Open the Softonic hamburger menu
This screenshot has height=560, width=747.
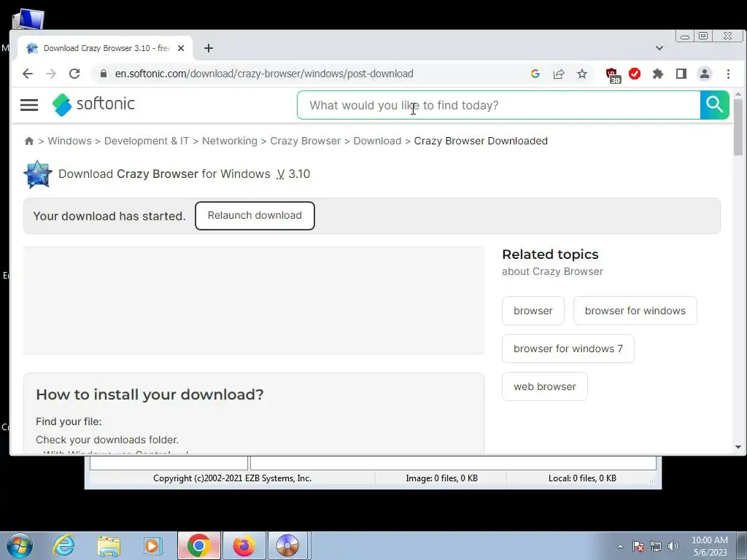pyautogui.click(x=29, y=105)
